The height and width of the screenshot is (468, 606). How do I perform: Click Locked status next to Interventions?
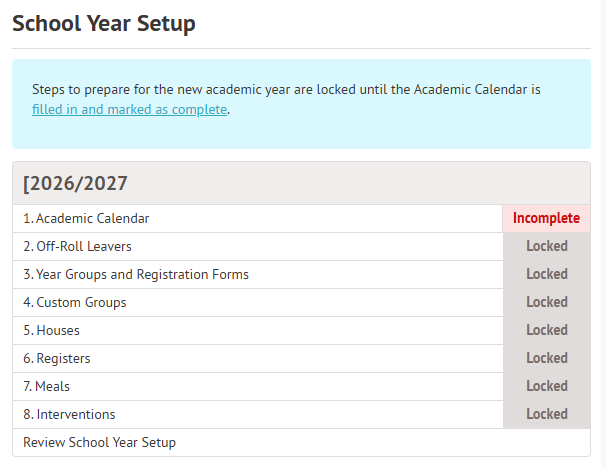[x=546, y=414]
